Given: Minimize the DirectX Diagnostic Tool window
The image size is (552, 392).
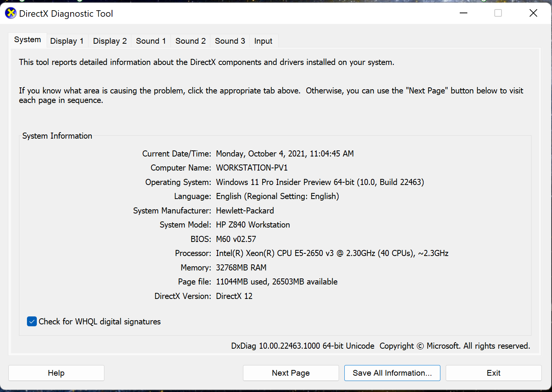Looking at the screenshot, I should pyautogui.click(x=464, y=13).
